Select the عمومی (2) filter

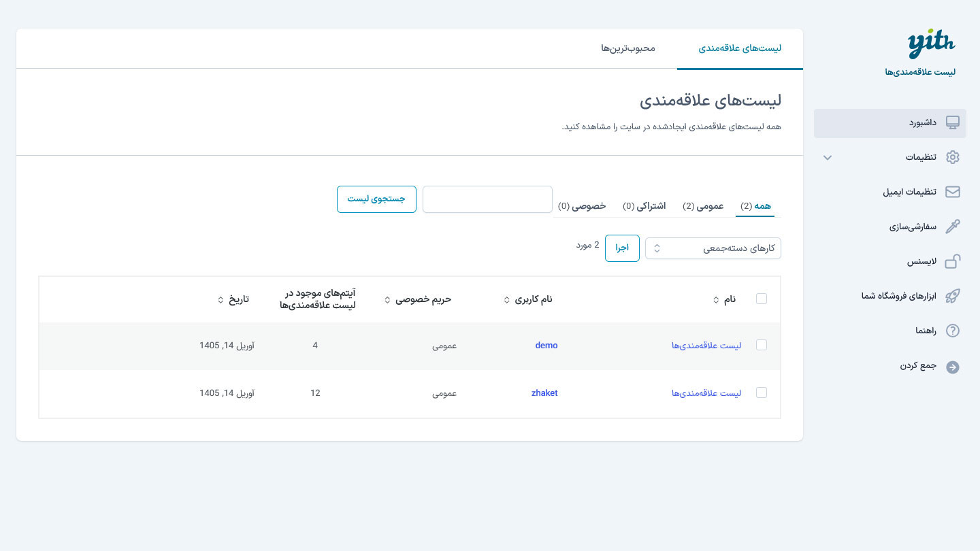pos(703,206)
